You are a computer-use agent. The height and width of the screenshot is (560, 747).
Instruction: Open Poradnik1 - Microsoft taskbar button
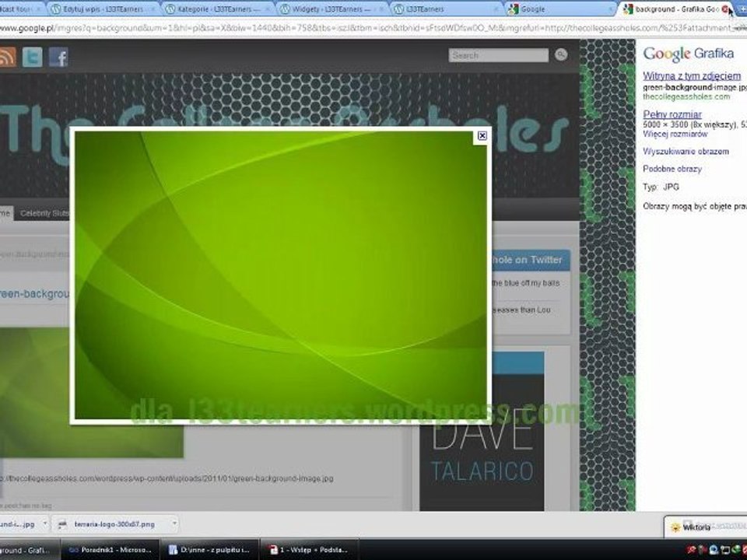[110, 550]
